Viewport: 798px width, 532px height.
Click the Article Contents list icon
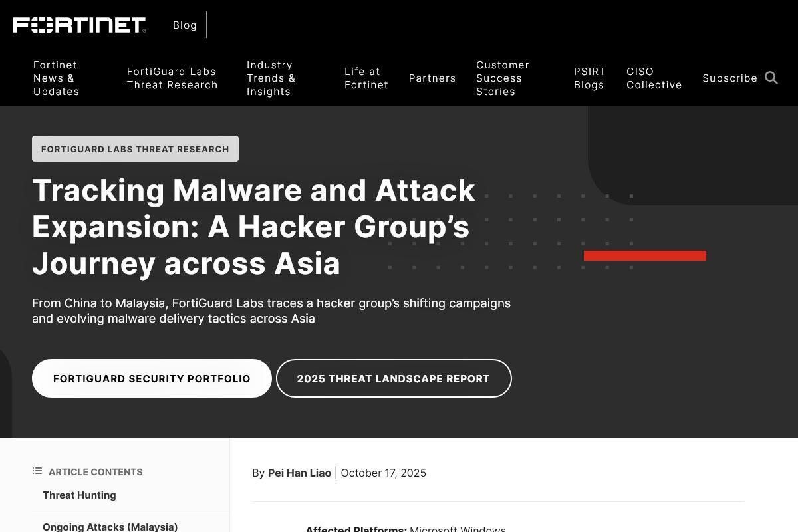pyautogui.click(x=37, y=471)
